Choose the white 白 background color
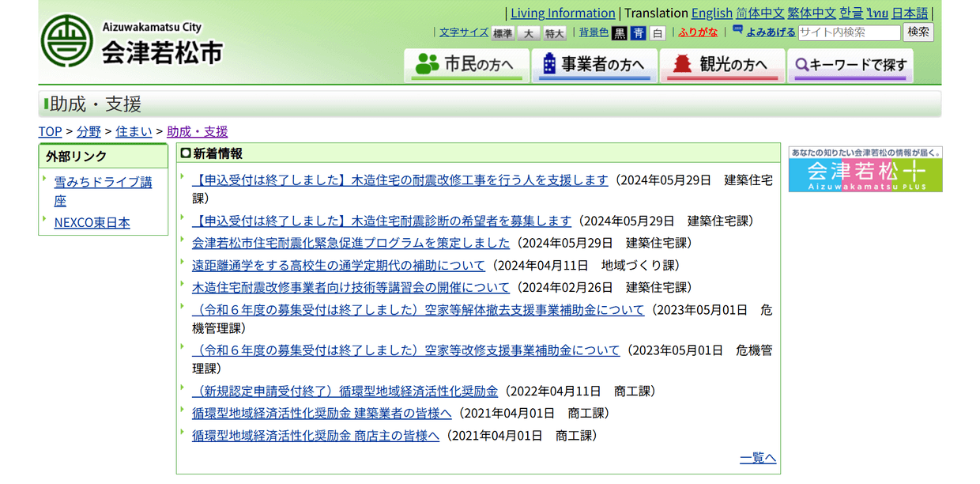The width and height of the screenshot is (980, 484). [x=658, y=33]
